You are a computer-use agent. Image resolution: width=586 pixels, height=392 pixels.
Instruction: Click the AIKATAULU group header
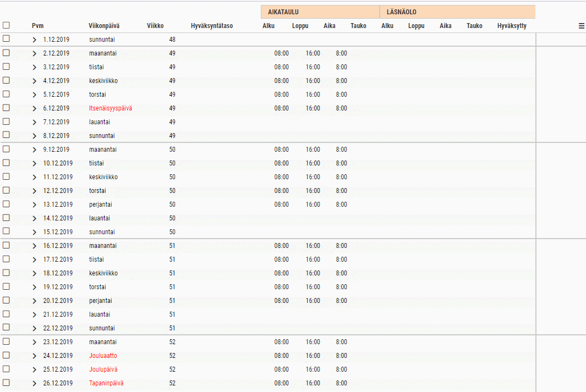(x=320, y=12)
